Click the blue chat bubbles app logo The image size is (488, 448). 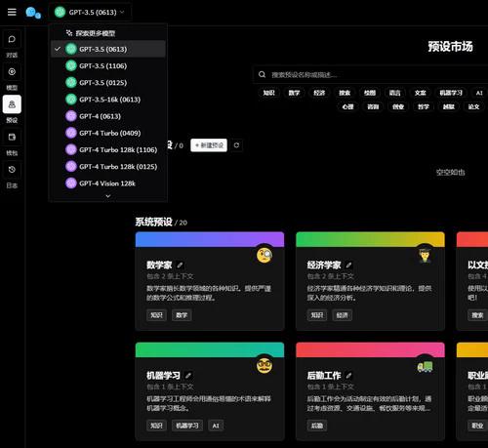33,13
